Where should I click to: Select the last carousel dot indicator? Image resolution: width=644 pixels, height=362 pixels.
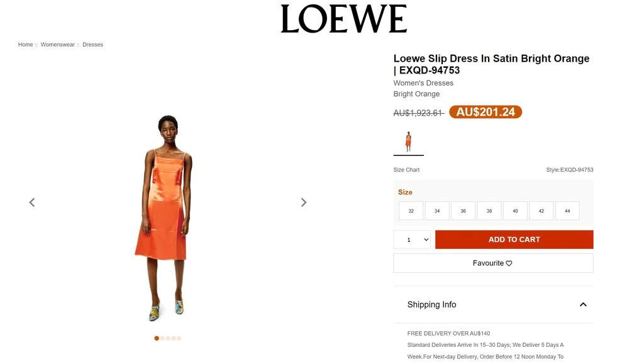(x=179, y=338)
